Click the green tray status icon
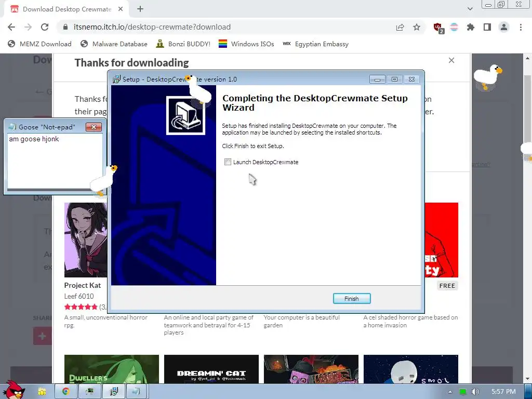The height and width of the screenshot is (399, 532). 462,392
